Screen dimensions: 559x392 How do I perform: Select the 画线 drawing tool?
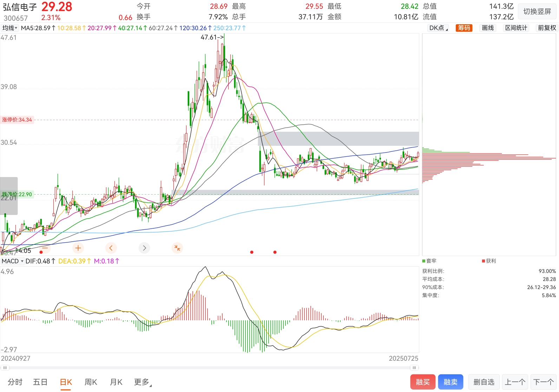tap(488, 28)
